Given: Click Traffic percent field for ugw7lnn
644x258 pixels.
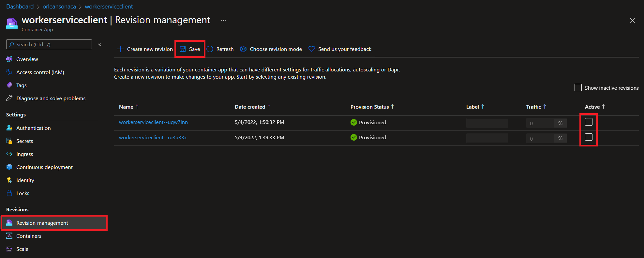Looking at the screenshot, I should pyautogui.click(x=540, y=123).
